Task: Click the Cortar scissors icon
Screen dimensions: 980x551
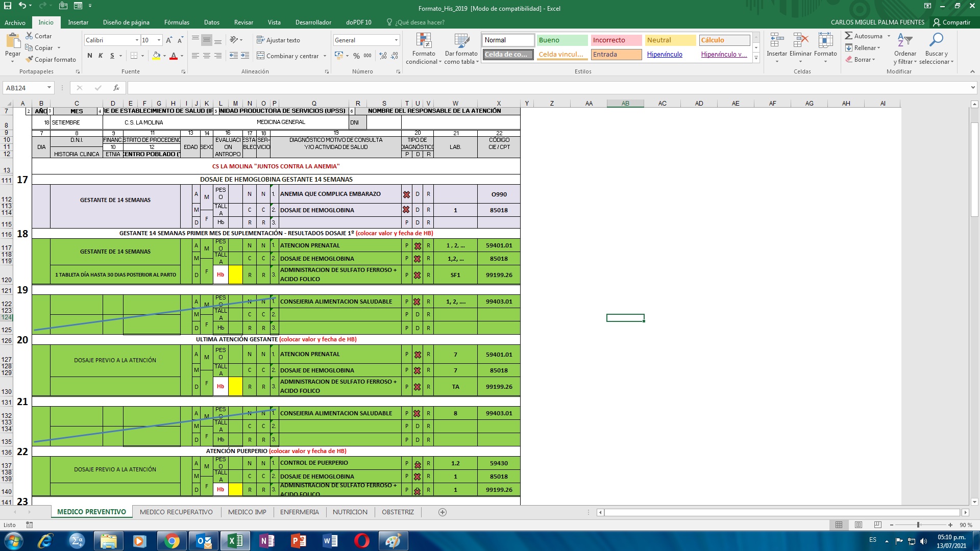Action: (x=30, y=36)
